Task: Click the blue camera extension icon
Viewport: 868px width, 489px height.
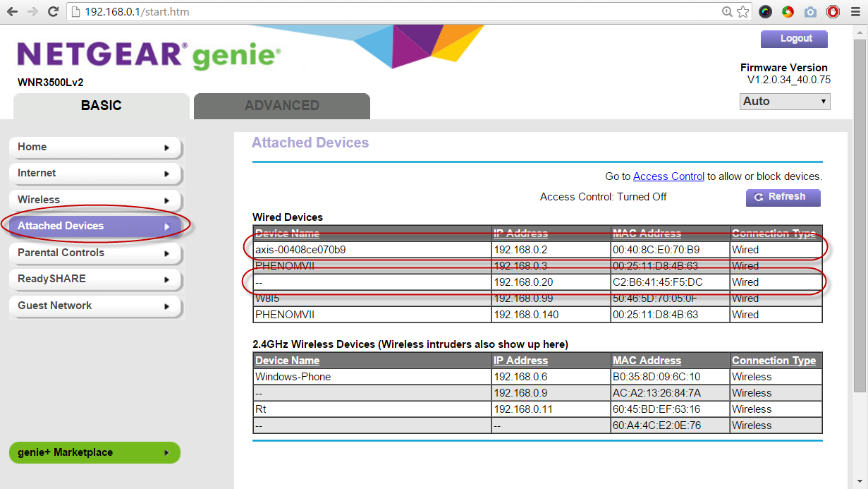Action: [811, 12]
